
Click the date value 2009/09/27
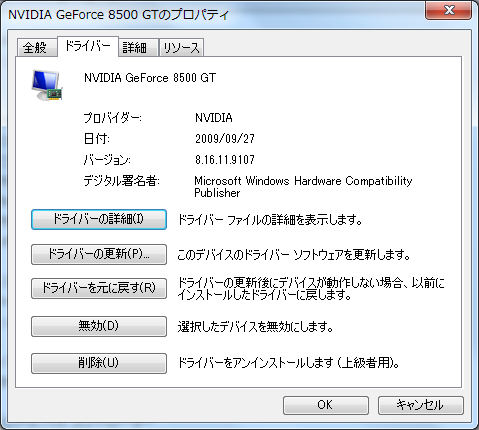pos(225,139)
